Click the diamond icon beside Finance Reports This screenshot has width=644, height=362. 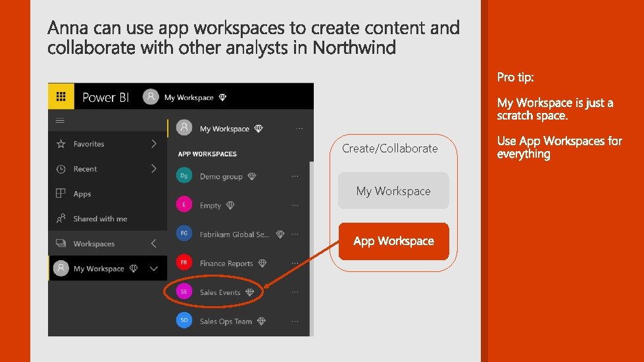262,263
